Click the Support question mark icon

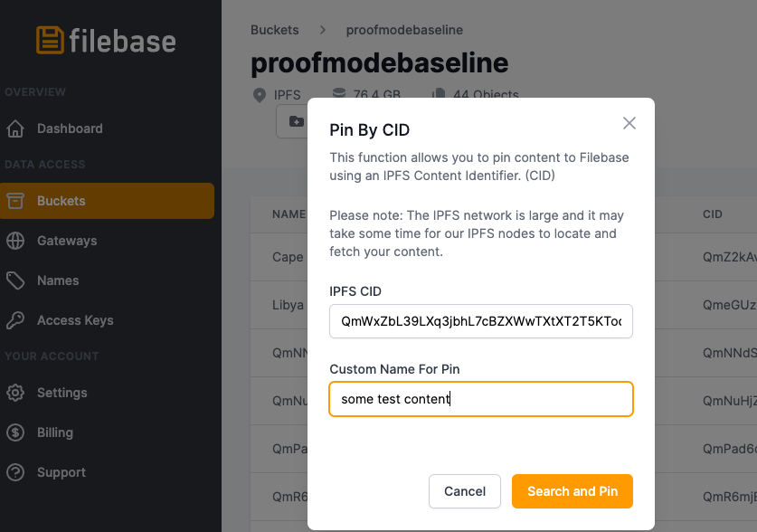pyautogui.click(x=15, y=472)
